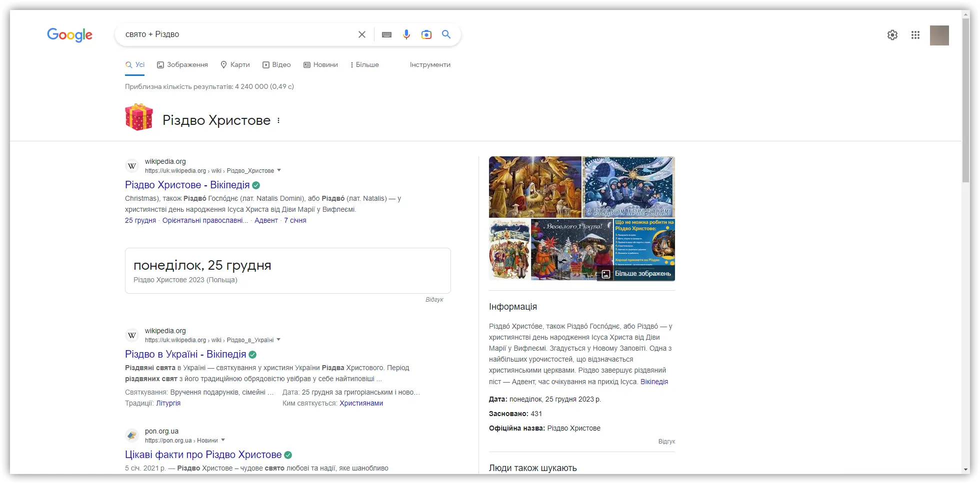Viewport: 980px width, 484px height.
Task: Click the scrollbar down arrow
Action: pos(966,470)
